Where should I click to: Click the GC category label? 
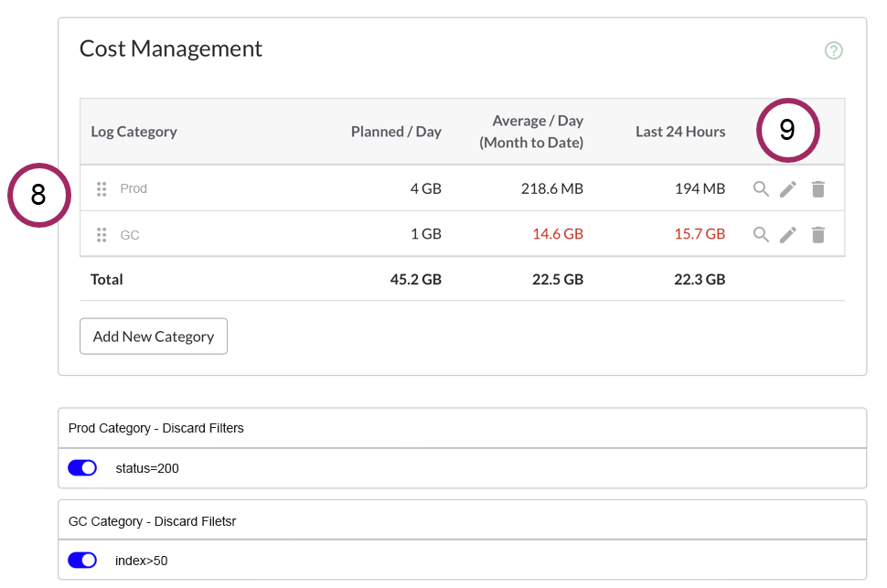click(130, 234)
